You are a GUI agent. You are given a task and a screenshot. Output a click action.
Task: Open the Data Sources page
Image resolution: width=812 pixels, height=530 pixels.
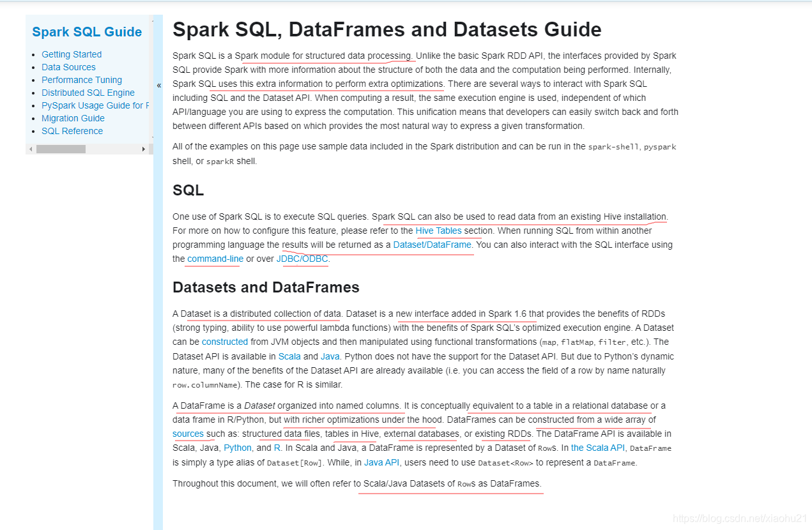click(68, 67)
